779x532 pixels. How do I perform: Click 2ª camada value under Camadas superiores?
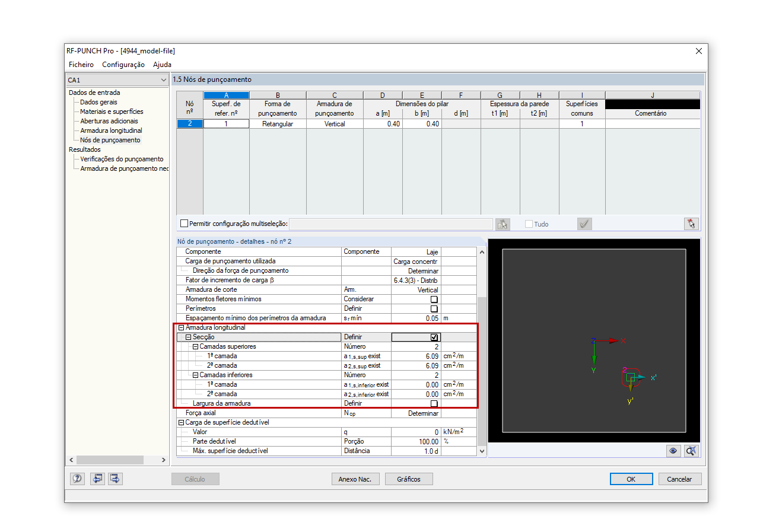(x=416, y=366)
